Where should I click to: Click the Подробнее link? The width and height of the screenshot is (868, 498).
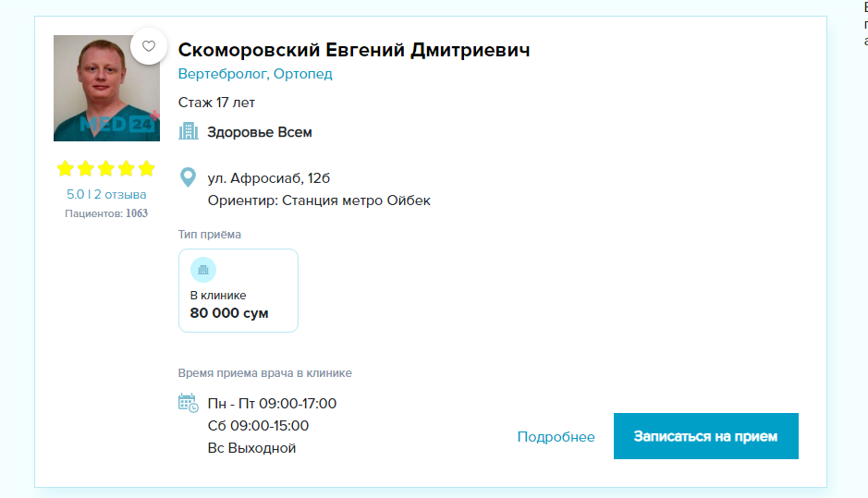[556, 437]
